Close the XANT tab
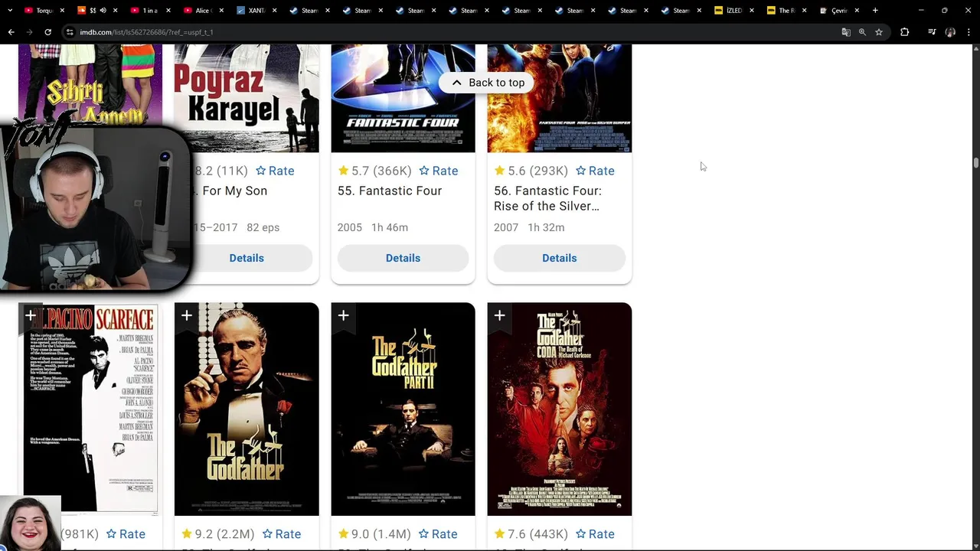 pyautogui.click(x=274, y=11)
